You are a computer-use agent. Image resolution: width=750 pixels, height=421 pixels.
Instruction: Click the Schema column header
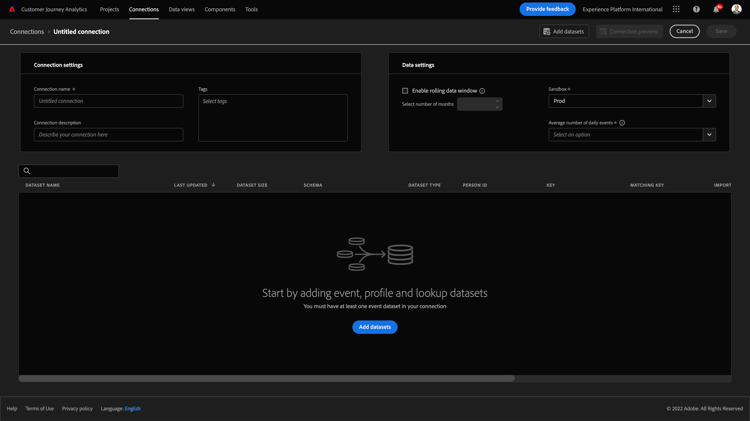[313, 185]
